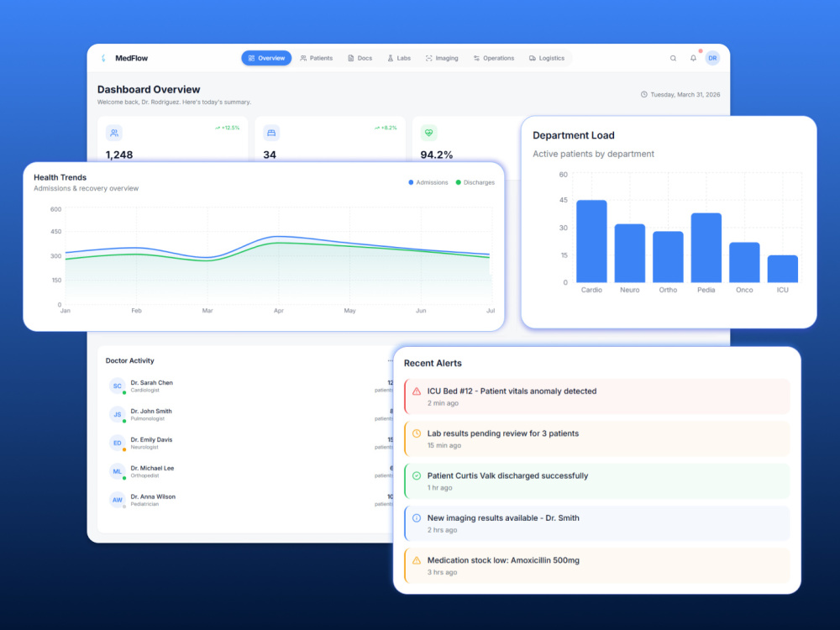Open the Labs tab
This screenshot has height=630, width=840.
point(399,58)
